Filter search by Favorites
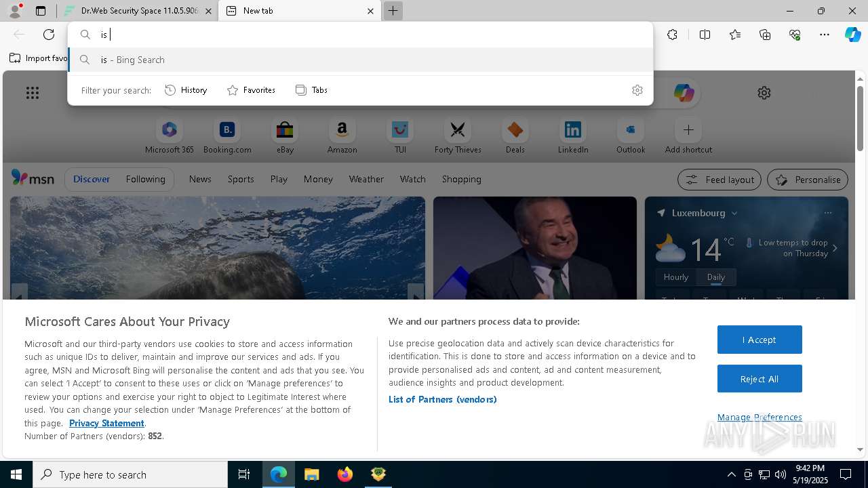The image size is (868, 488). 251,90
